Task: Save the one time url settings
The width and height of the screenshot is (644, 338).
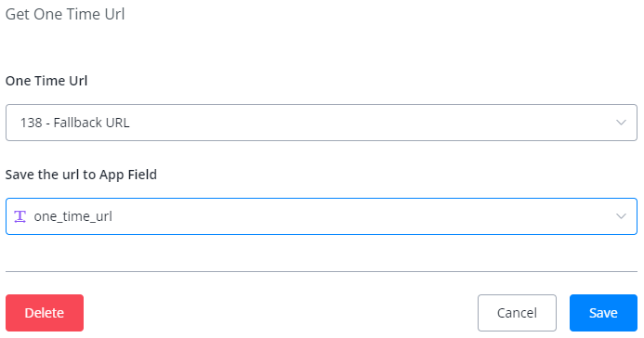Action: pos(603,313)
